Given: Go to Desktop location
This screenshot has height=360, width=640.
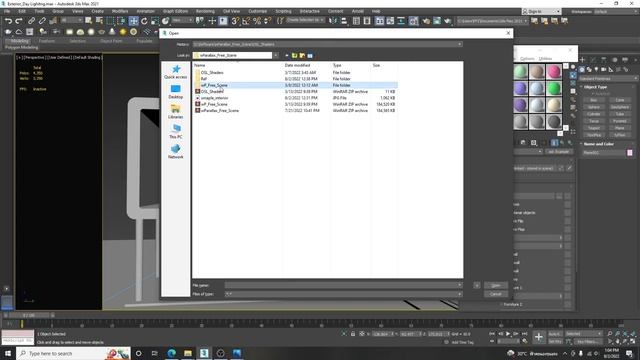Looking at the screenshot, I should 176,92.
